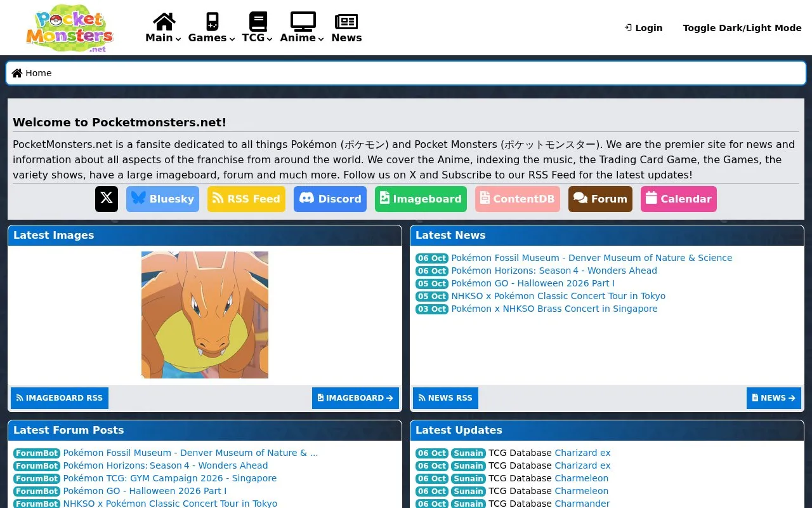Open forum post Pokémon Horizons: Season 4
The width and height of the screenshot is (812, 508).
(x=166, y=465)
